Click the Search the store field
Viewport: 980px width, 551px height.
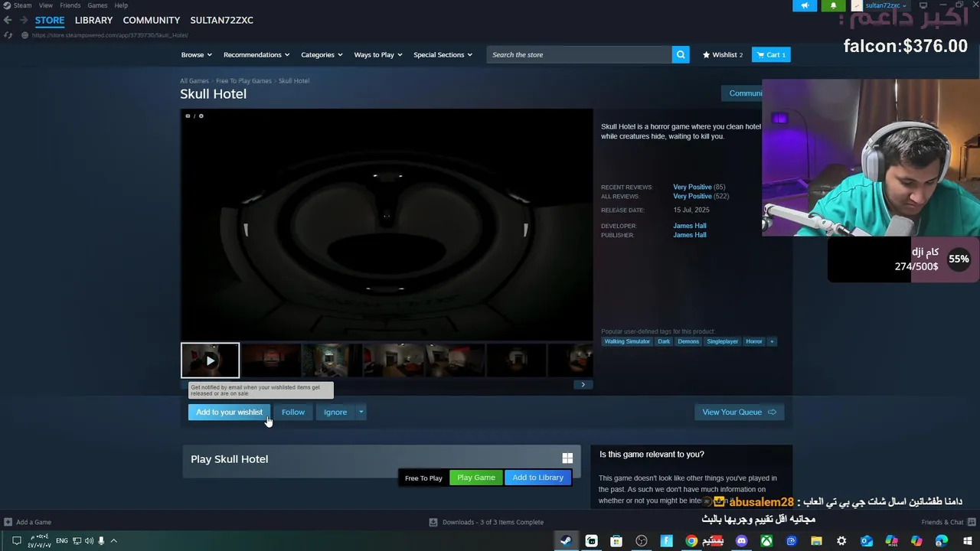click(x=580, y=54)
